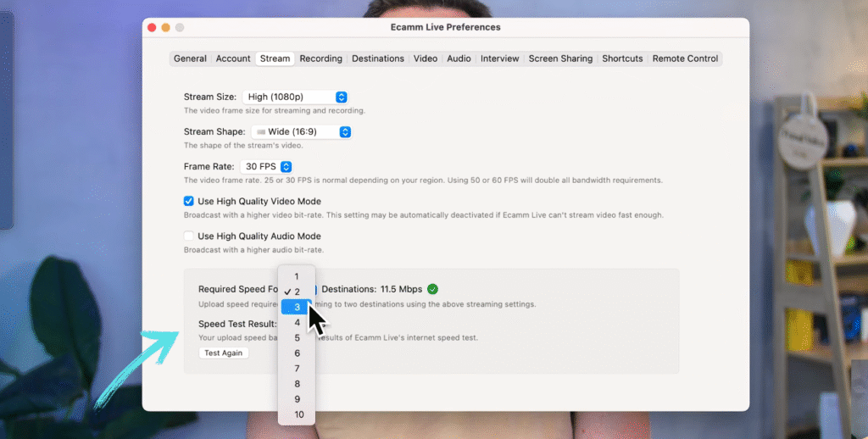Close the Ecamm Live Preferences window
The width and height of the screenshot is (868, 439).
coord(152,27)
